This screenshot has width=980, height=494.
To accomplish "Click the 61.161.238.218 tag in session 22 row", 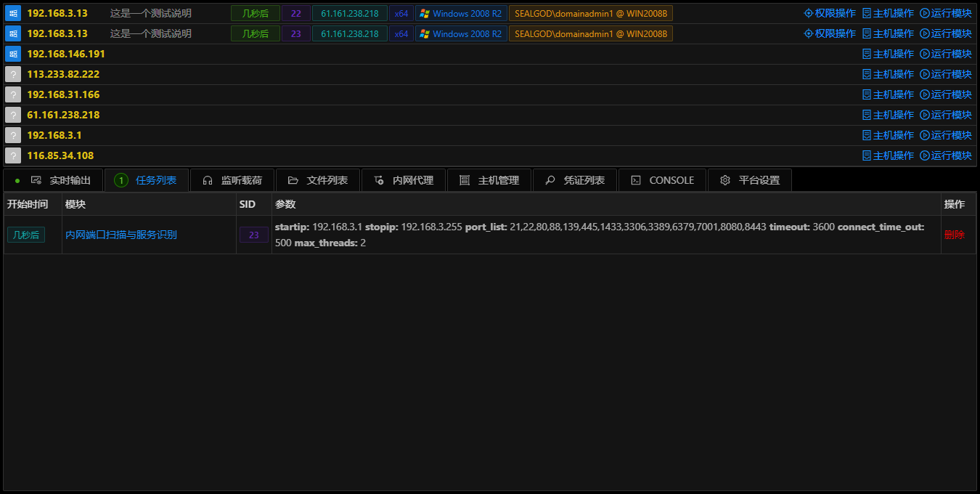I will click(x=350, y=13).
